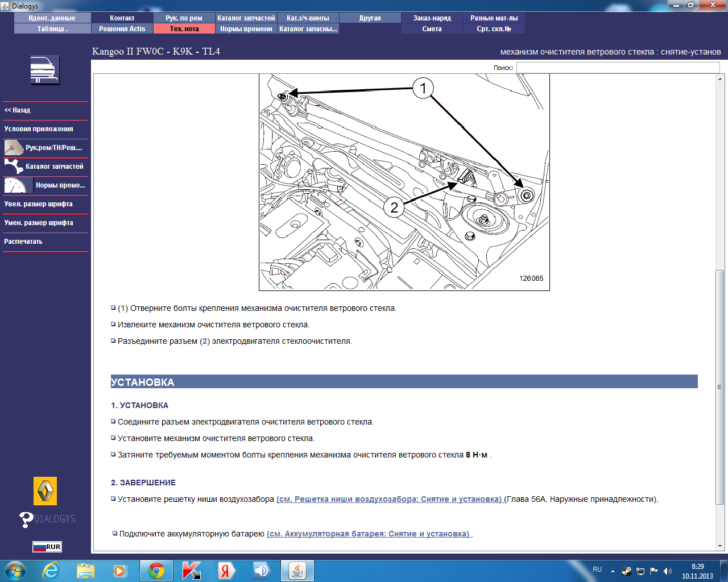Viewport: 728px width, 582px height.
Task: Open Windows Explorer folder on taskbar
Action: click(x=86, y=571)
